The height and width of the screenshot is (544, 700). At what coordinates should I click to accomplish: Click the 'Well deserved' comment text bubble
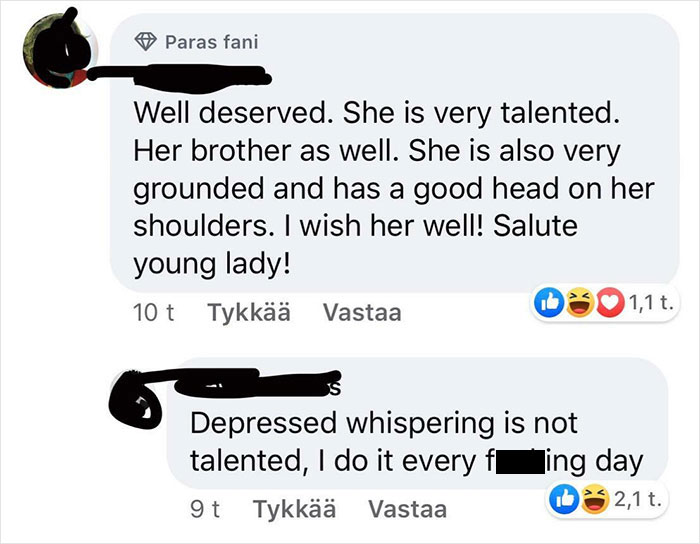pyautogui.click(x=395, y=153)
